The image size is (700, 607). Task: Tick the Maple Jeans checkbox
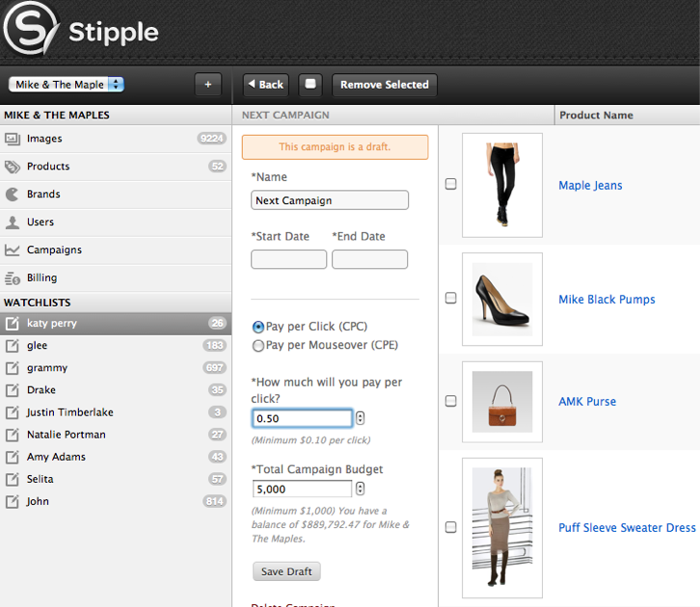[451, 184]
